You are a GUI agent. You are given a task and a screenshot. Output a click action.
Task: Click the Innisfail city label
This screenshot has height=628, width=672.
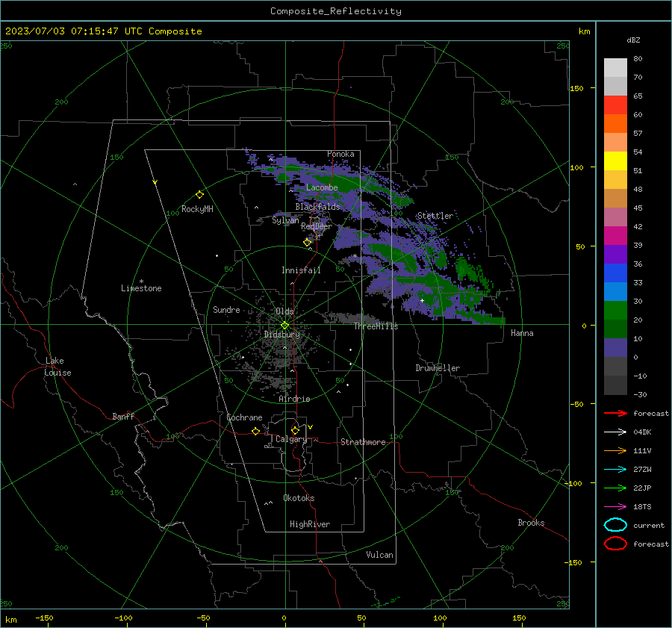point(301,270)
